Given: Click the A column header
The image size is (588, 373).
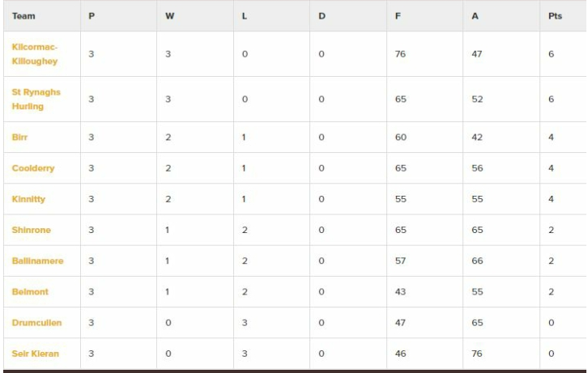Looking at the screenshot, I should pyautogui.click(x=475, y=16).
